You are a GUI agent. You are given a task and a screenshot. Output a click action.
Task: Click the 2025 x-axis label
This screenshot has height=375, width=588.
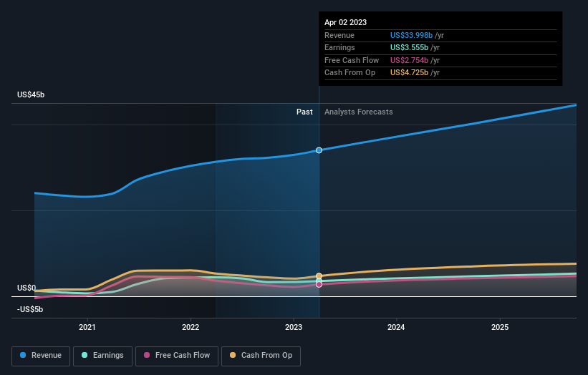500,327
